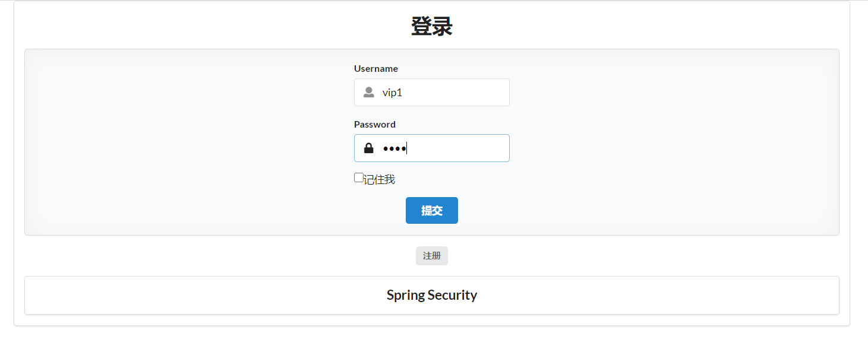
Task: Click the Username field label
Action: click(375, 68)
